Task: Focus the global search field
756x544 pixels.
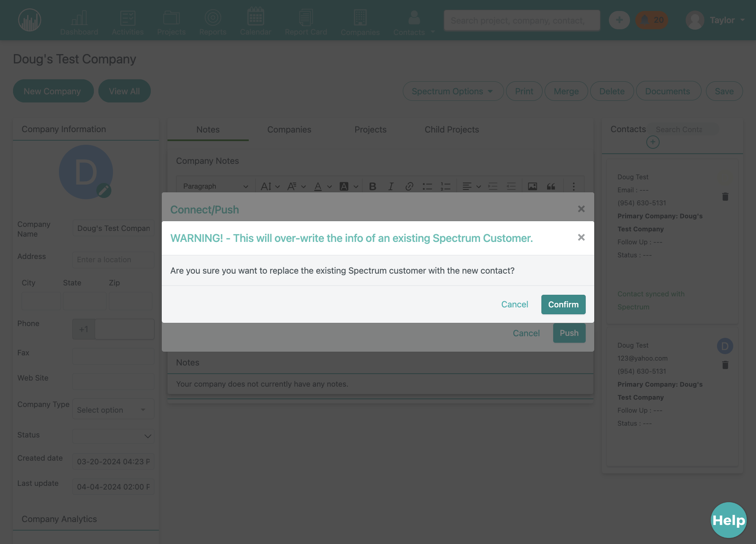Action: (x=522, y=20)
